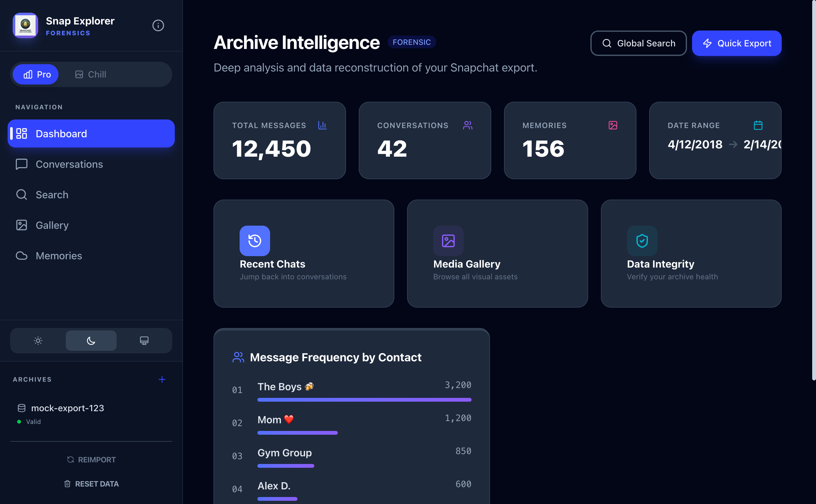The image size is (816, 504).
Task: Open the Gallery navigation item
Action: click(x=52, y=225)
